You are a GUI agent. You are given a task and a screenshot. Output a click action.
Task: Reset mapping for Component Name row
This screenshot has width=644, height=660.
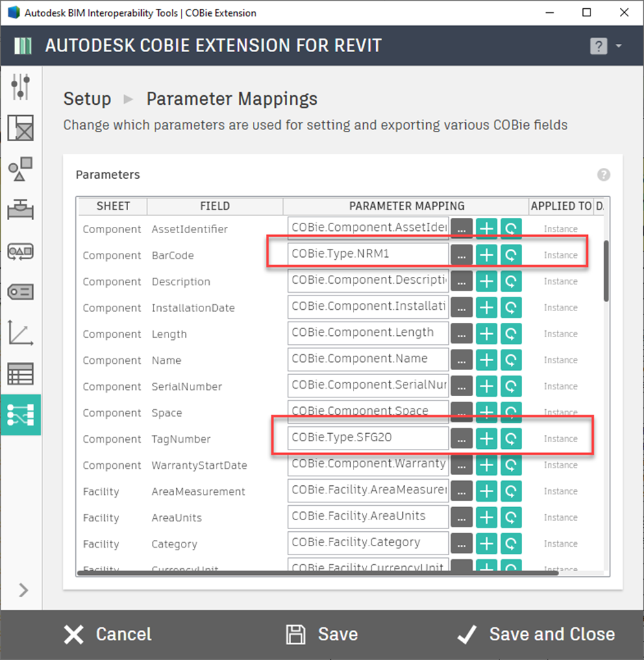click(x=511, y=360)
